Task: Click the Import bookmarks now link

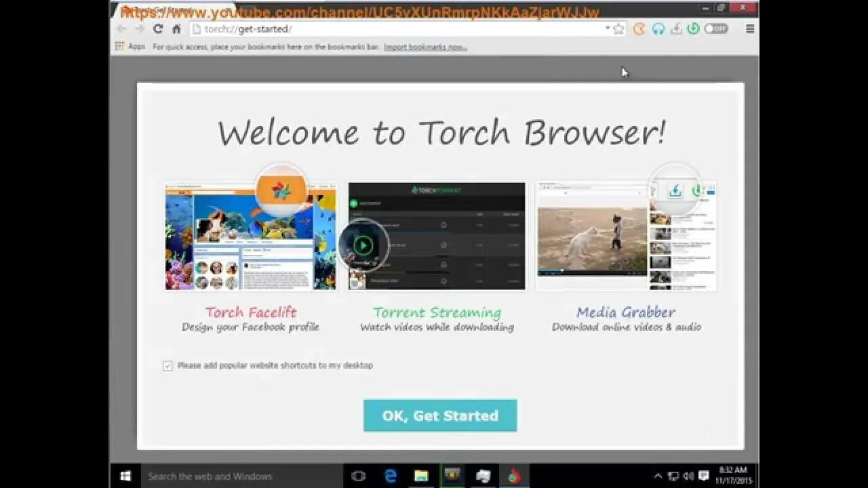Action: (x=425, y=47)
